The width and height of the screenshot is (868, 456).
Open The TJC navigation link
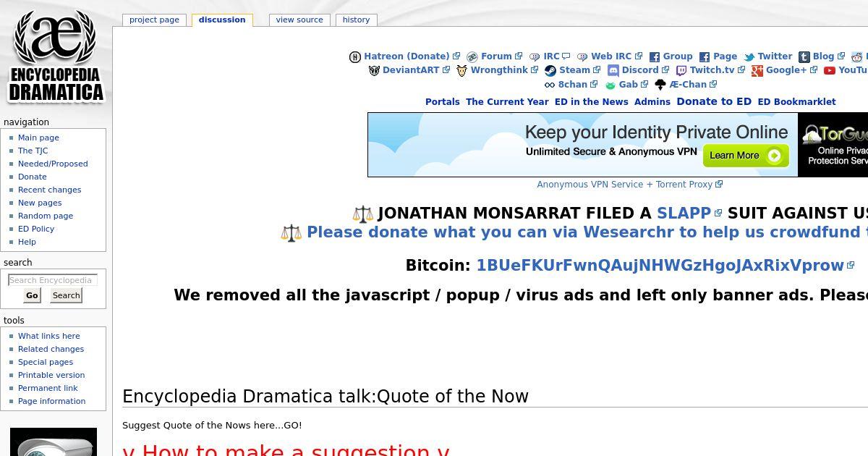pyautogui.click(x=33, y=151)
